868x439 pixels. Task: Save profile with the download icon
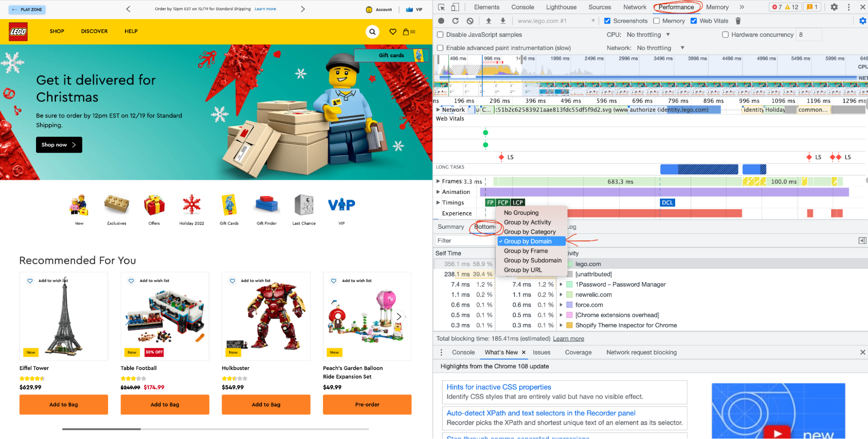click(x=503, y=21)
